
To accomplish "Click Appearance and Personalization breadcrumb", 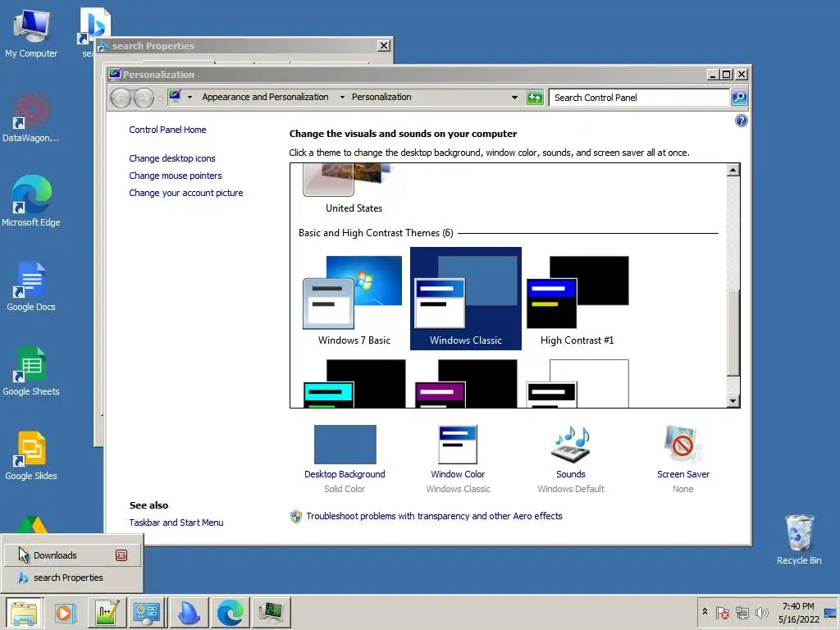I will pyautogui.click(x=265, y=97).
